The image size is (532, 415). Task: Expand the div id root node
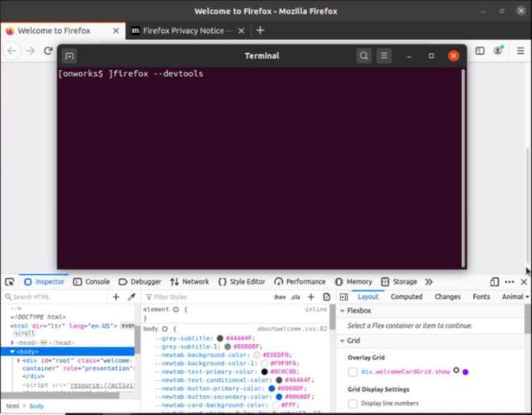tap(19, 360)
